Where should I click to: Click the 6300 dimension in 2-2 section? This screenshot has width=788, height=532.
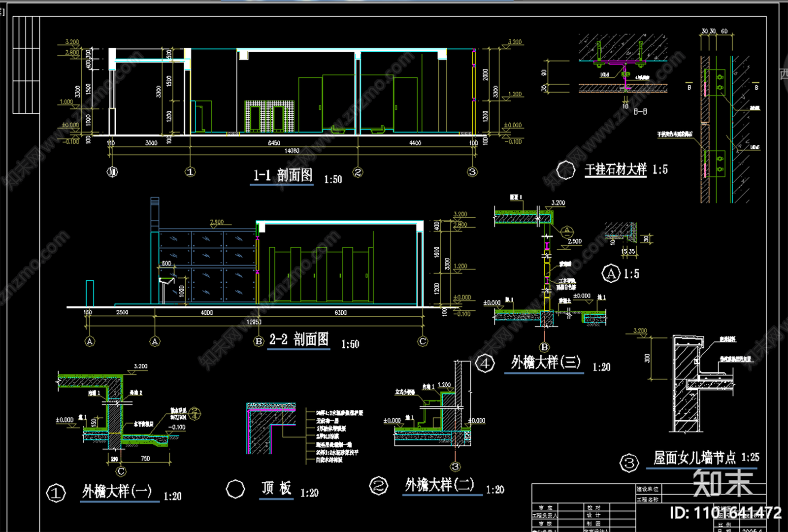coord(340,313)
